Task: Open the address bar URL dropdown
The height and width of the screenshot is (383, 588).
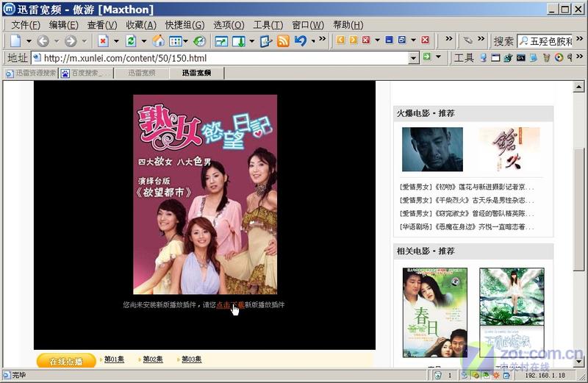Action: tap(413, 58)
